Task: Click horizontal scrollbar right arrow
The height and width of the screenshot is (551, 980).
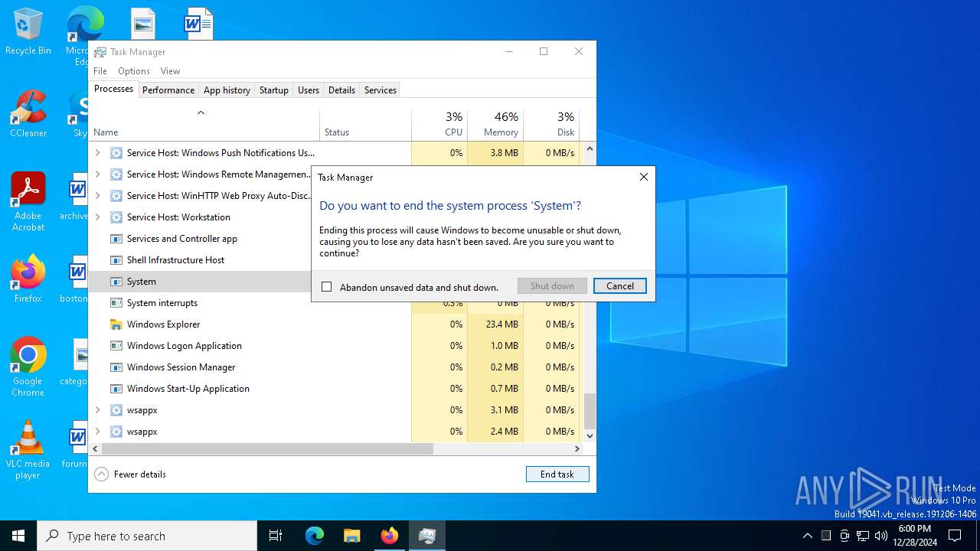Action: [577, 449]
